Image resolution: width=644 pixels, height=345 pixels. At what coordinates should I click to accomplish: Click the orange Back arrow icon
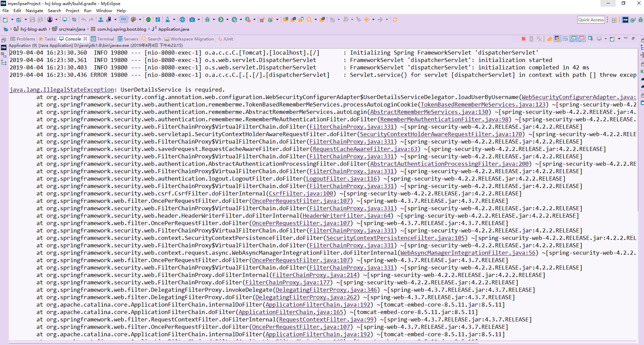[367, 20]
